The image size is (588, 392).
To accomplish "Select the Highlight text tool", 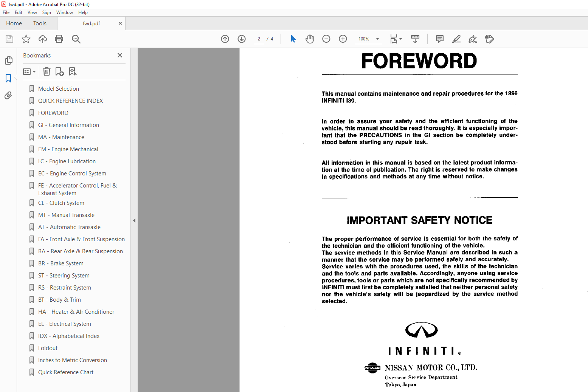I will click(x=456, y=39).
